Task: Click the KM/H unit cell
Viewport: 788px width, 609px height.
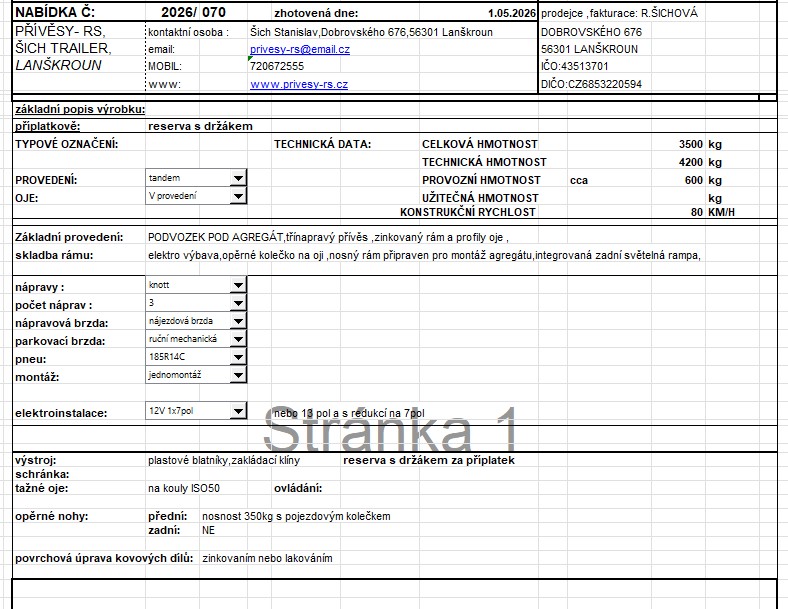Action: pos(721,212)
